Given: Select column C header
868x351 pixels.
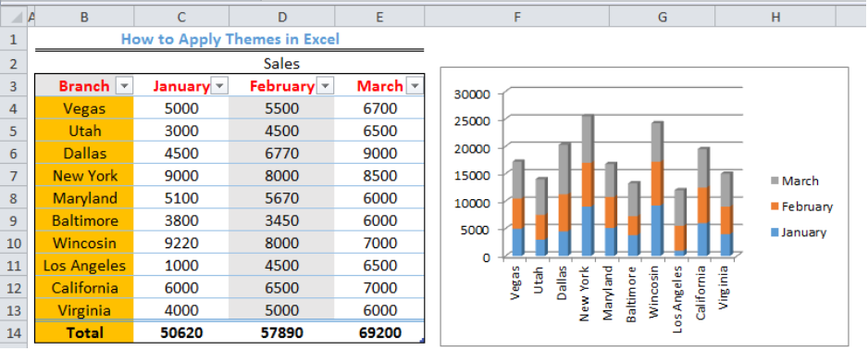Looking at the screenshot, I should [181, 18].
